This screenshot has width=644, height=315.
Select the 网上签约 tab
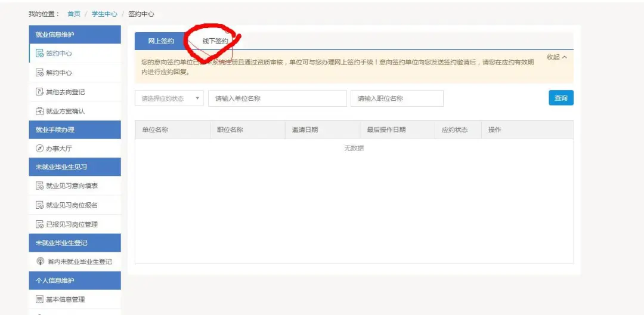pos(161,41)
